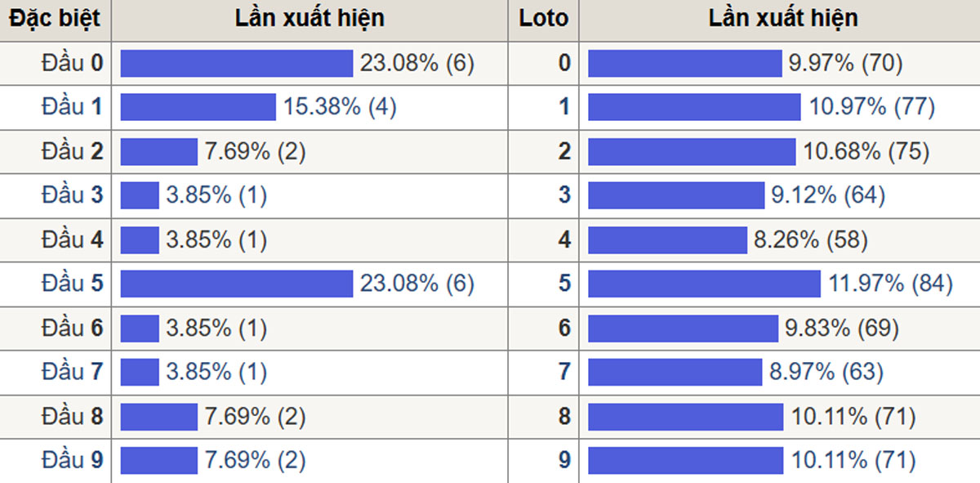Click the 15.38% (4) bar for Đầu 1

198,107
